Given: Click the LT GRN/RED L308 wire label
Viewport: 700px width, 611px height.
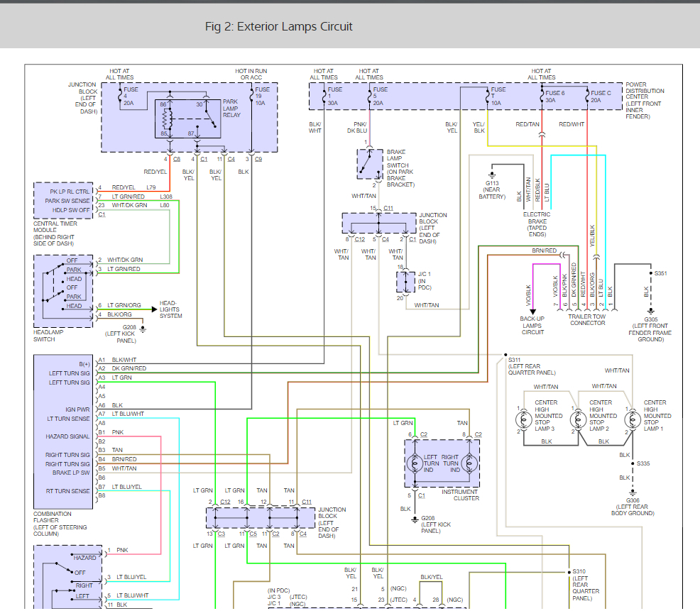Looking at the screenshot, I should click(142, 197).
